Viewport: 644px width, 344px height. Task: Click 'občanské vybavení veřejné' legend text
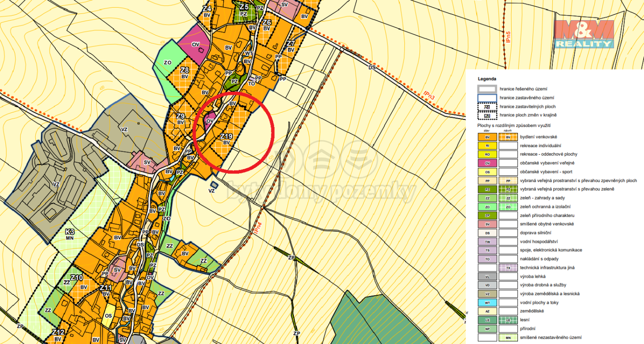(547, 163)
